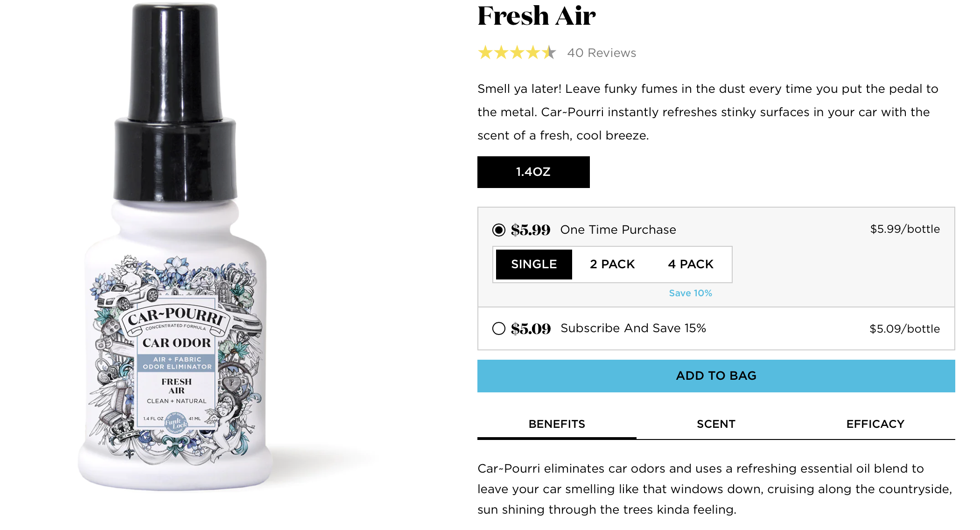Screen dimensions: 980x530
Task: Click the Benefits description paragraph
Action: point(714,489)
